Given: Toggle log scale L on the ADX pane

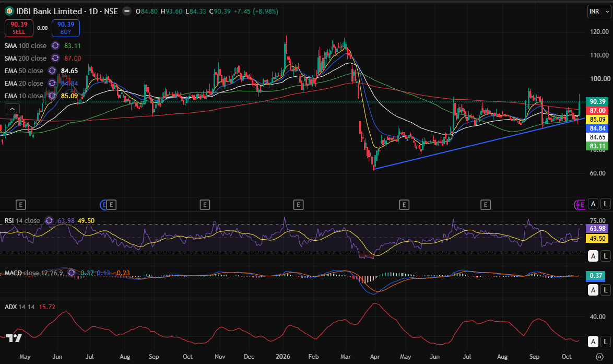Looking at the screenshot, I should pyautogui.click(x=606, y=342).
